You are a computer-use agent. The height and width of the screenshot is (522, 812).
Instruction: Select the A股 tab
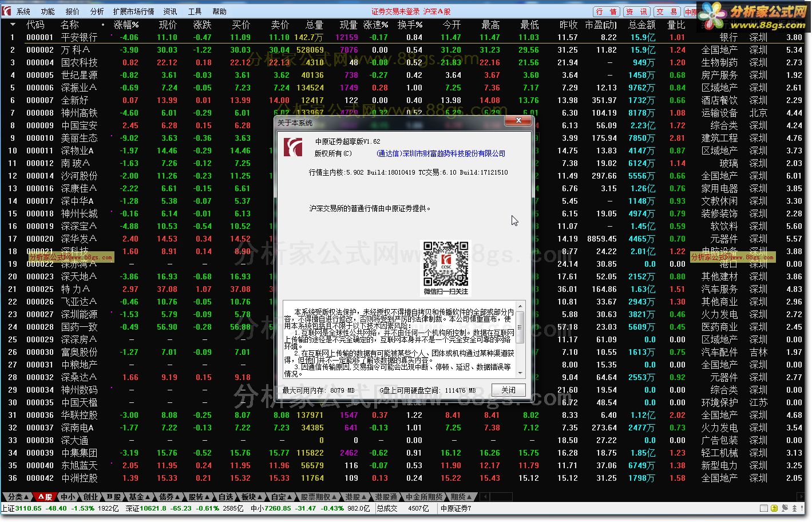click(45, 497)
